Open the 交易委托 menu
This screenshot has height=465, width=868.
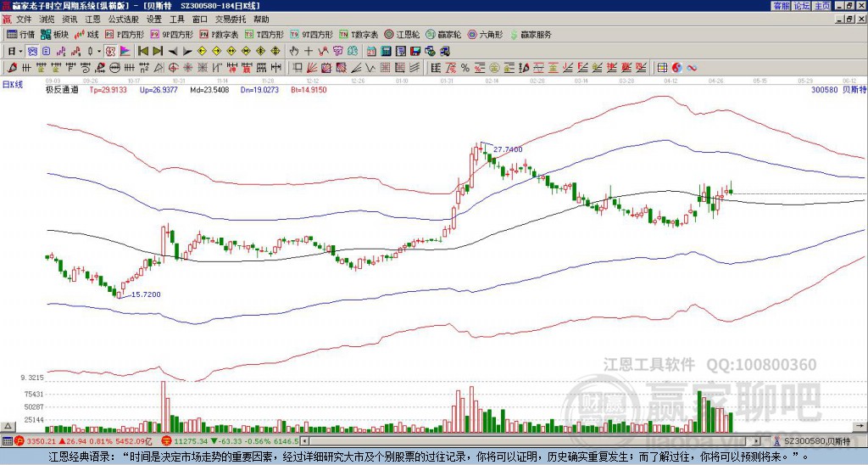(x=231, y=20)
